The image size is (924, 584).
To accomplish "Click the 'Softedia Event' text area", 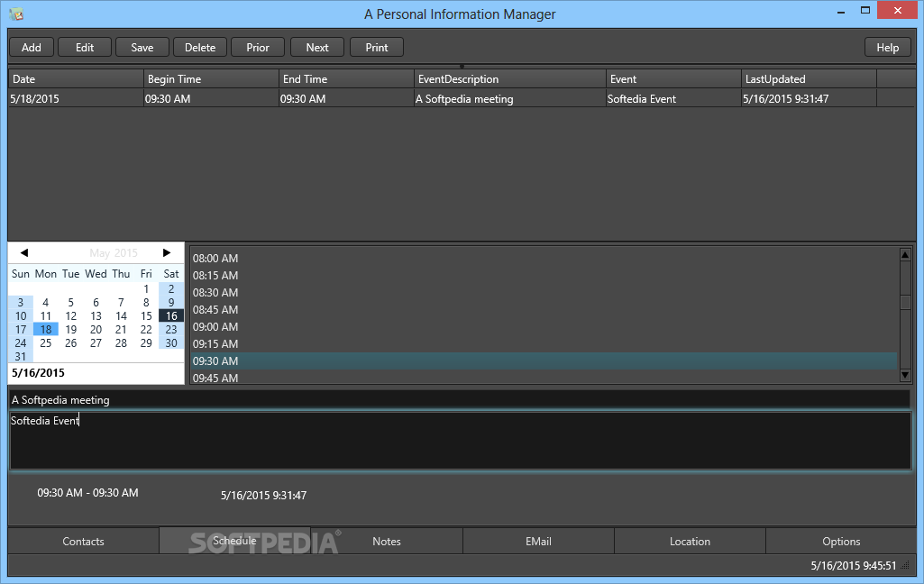I will coord(461,440).
